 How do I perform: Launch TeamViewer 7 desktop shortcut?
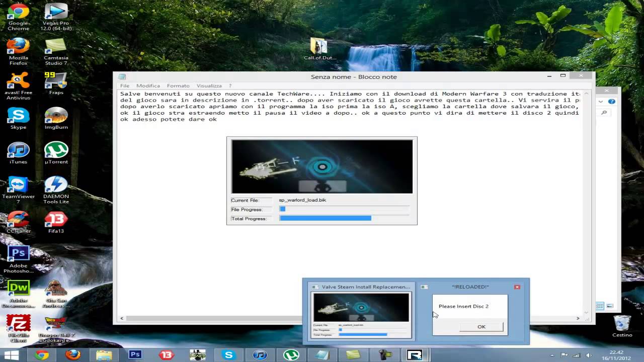[18, 191]
